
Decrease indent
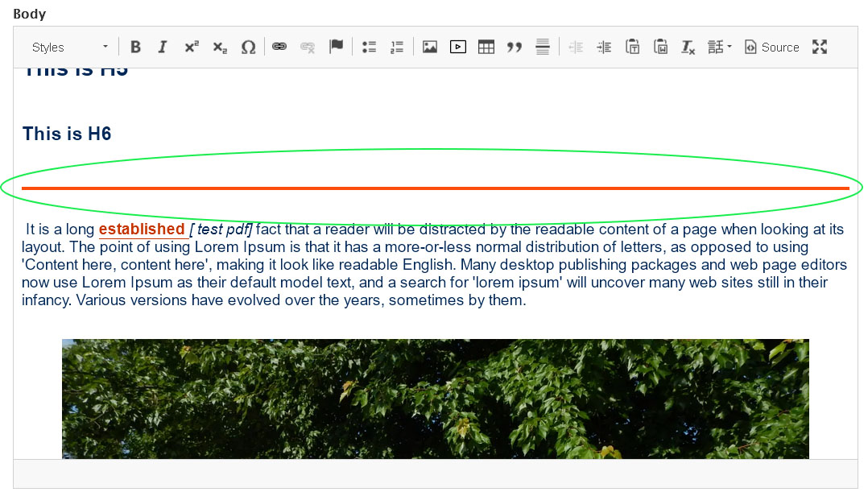[x=576, y=47]
